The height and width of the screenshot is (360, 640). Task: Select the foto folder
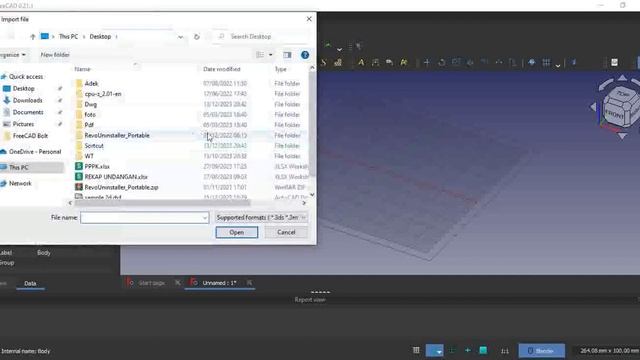pyautogui.click(x=90, y=115)
